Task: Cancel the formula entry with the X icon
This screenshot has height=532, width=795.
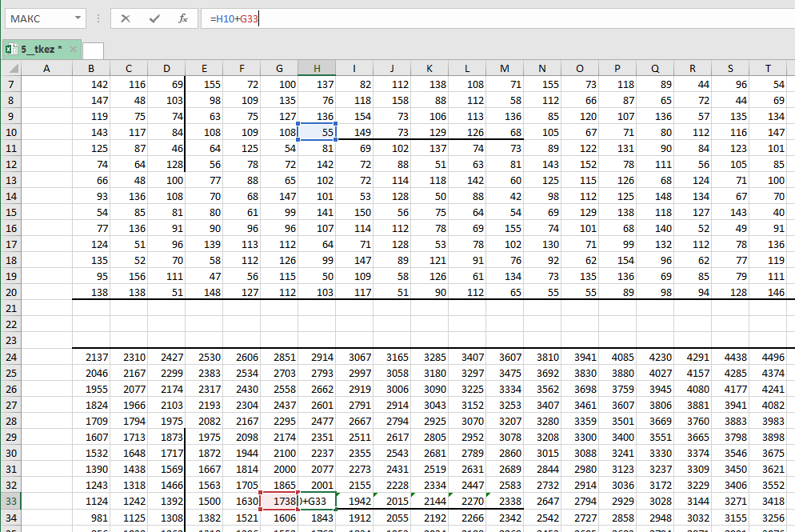Action: [126, 18]
